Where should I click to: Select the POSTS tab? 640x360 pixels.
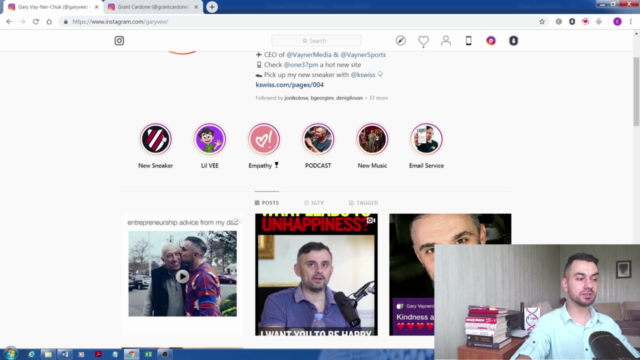pos(267,202)
